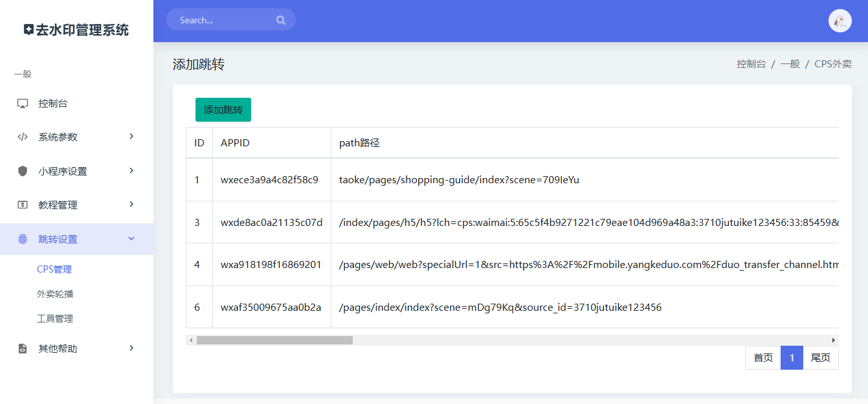Click the 尾页 pagination button
The image size is (868, 404).
[x=820, y=358]
